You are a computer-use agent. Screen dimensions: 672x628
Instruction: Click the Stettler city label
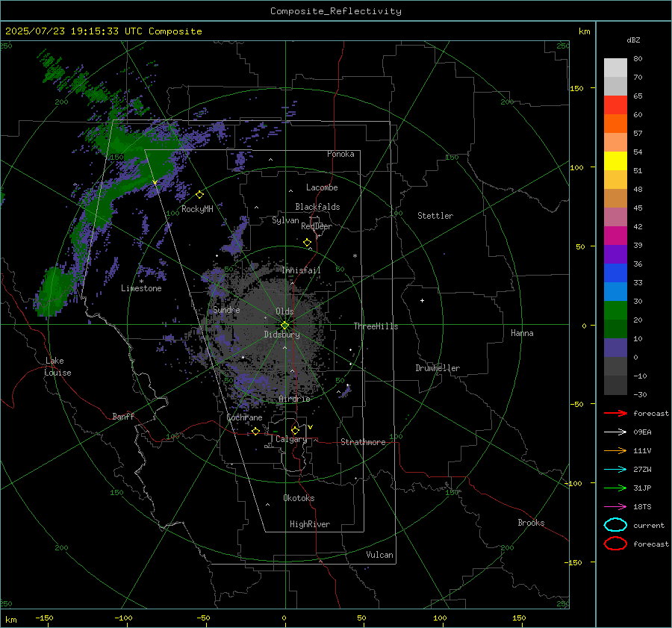coord(435,216)
